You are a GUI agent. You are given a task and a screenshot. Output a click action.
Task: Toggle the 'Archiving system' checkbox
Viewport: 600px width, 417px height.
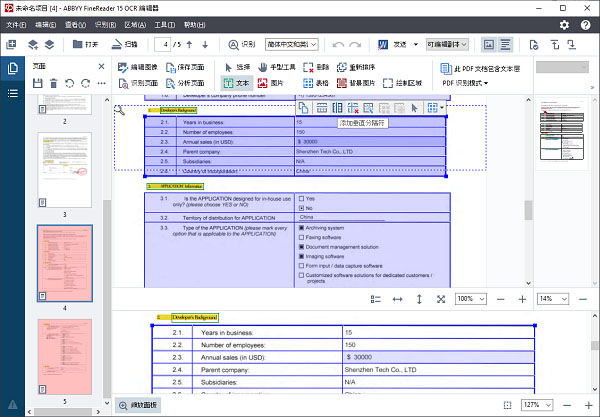pyautogui.click(x=302, y=227)
